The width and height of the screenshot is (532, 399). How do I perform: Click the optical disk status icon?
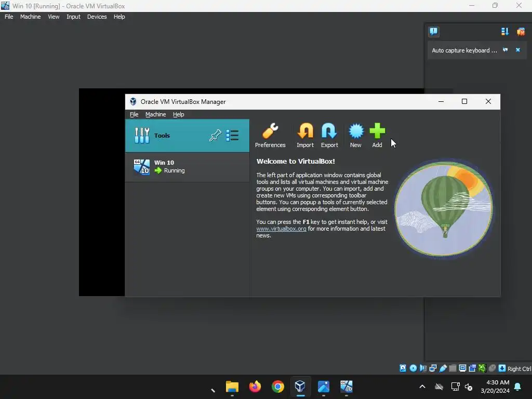click(x=413, y=368)
